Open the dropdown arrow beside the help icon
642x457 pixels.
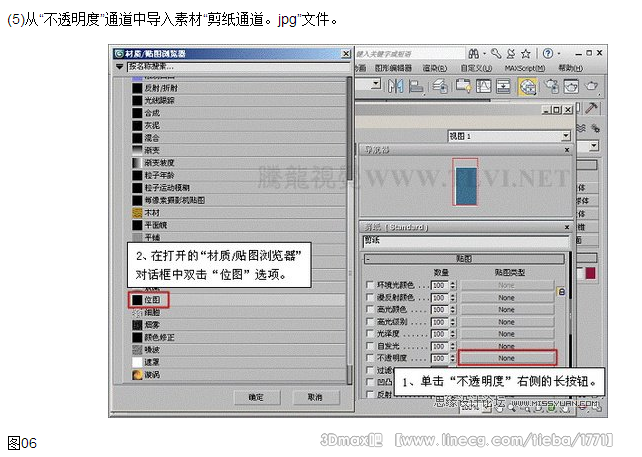click(x=559, y=54)
